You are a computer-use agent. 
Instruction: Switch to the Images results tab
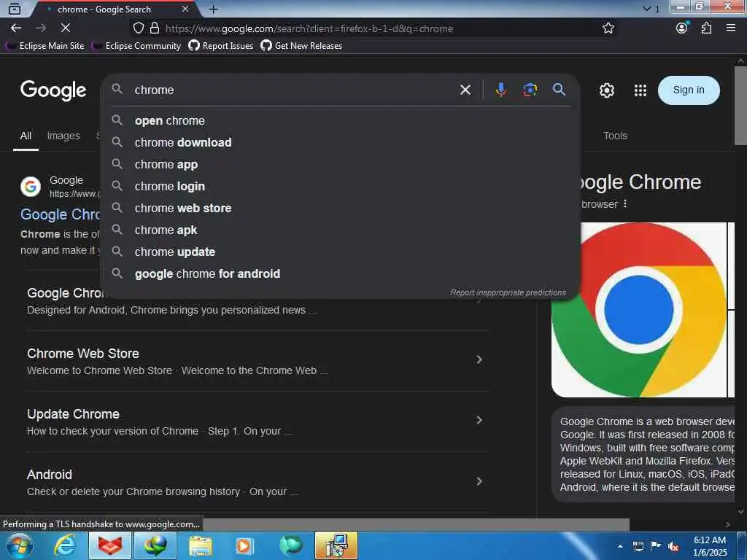pos(63,136)
